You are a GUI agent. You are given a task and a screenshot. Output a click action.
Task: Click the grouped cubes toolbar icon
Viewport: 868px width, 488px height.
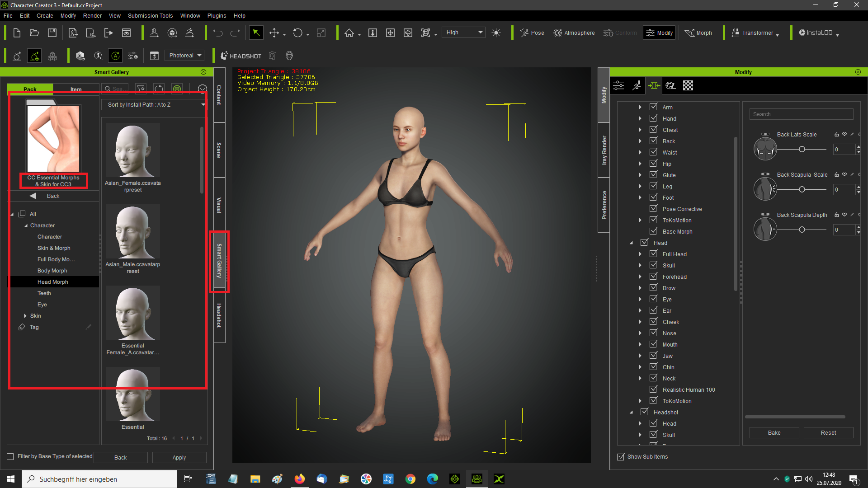52,56
